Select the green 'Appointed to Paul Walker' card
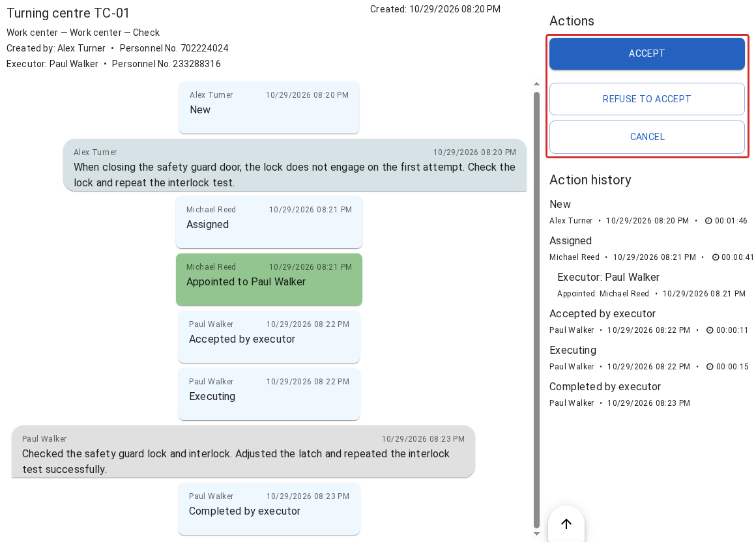The height and width of the screenshot is (542, 756). (269, 279)
